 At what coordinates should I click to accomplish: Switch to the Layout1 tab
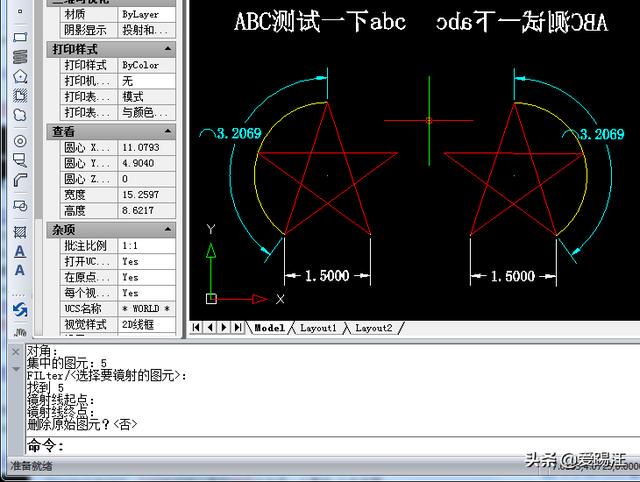pos(318,328)
